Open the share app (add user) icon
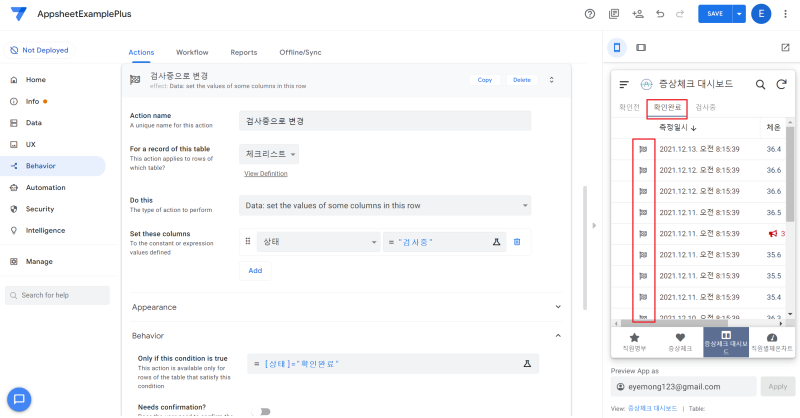This screenshot has height=418, width=800. pos(638,14)
